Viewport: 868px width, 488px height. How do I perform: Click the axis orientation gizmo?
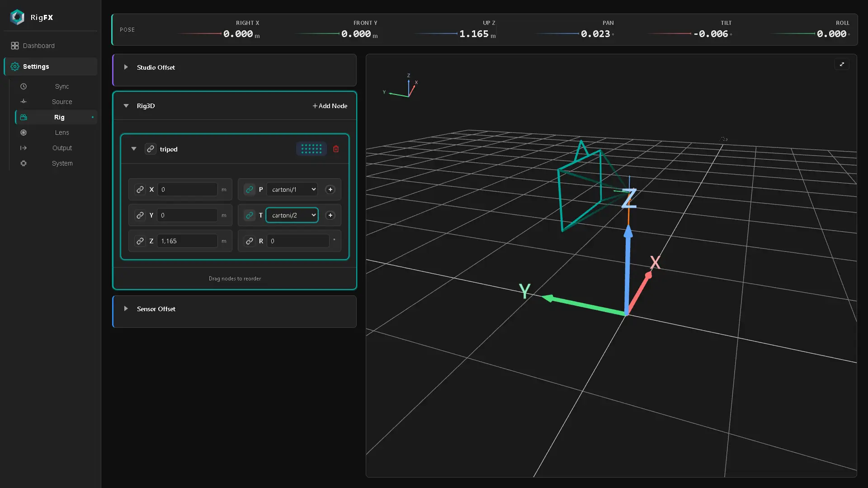click(x=401, y=86)
